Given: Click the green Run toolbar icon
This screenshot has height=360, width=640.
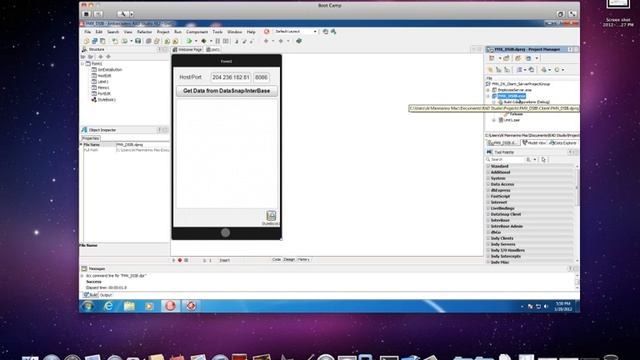Looking at the screenshot, I should pyautogui.click(x=189, y=41).
